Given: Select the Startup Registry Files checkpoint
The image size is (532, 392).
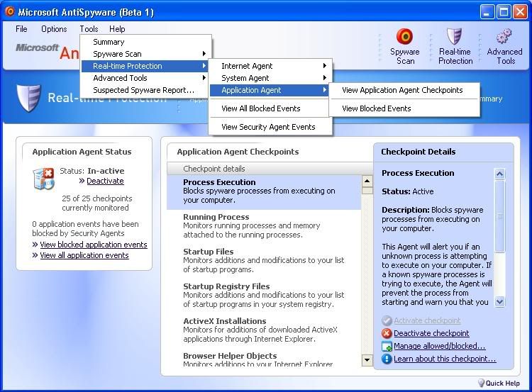Looking at the screenshot, I should click(264, 296).
